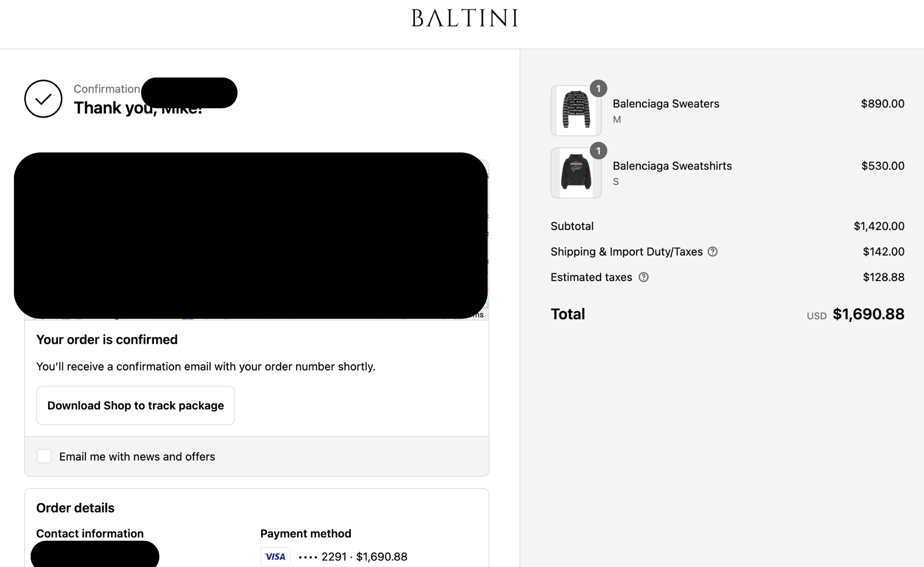Image resolution: width=924 pixels, height=567 pixels.
Task: Click the Visa card icon
Action: click(x=275, y=556)
